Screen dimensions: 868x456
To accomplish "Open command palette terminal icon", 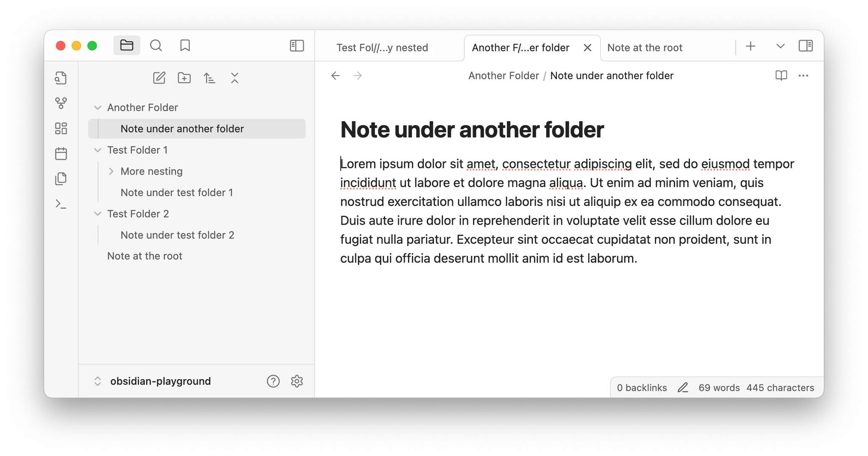I will pos(61,204).
